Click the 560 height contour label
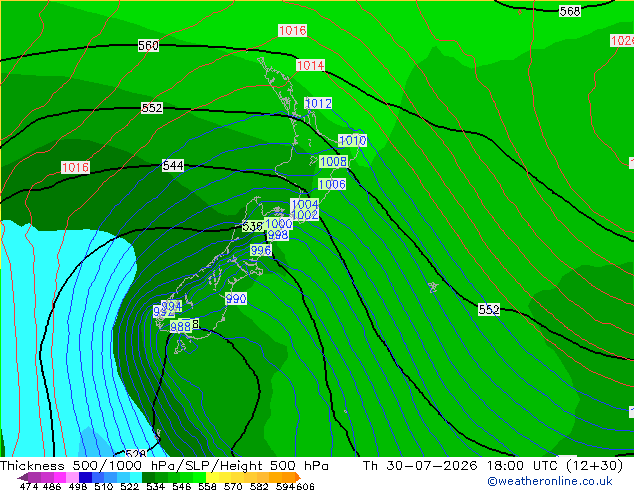 [x=148, y=46]
